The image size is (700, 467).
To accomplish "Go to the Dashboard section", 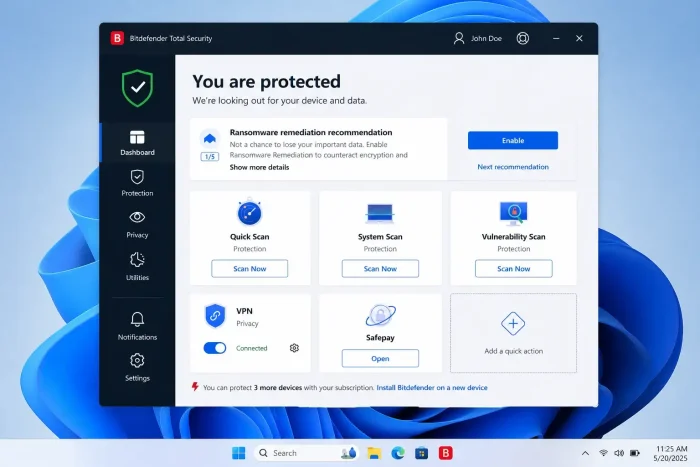I will (x=137, y=143).
